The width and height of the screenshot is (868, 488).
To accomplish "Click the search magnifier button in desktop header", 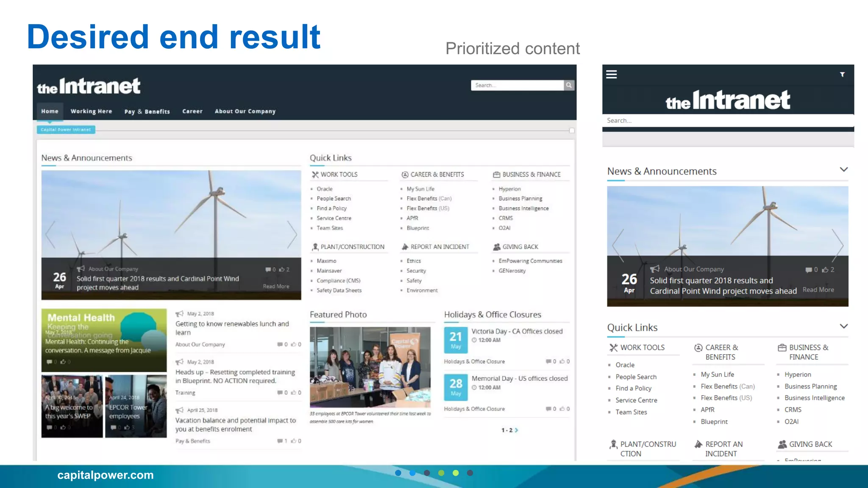I will [569, 85].
